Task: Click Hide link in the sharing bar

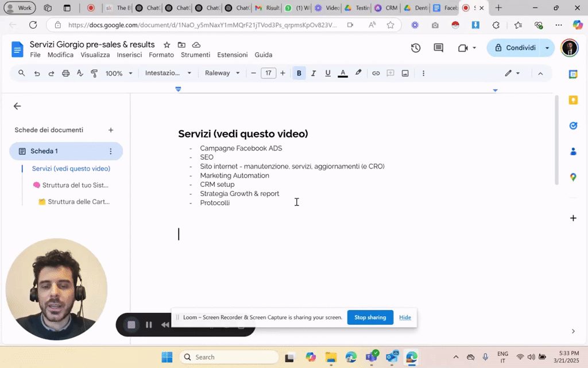Action: [x=405, y=317]
